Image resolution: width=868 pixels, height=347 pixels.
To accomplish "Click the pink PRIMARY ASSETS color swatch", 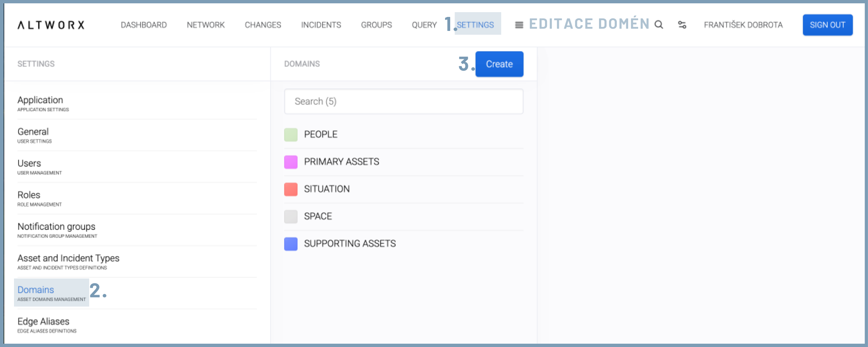I will tap(291, 162).
